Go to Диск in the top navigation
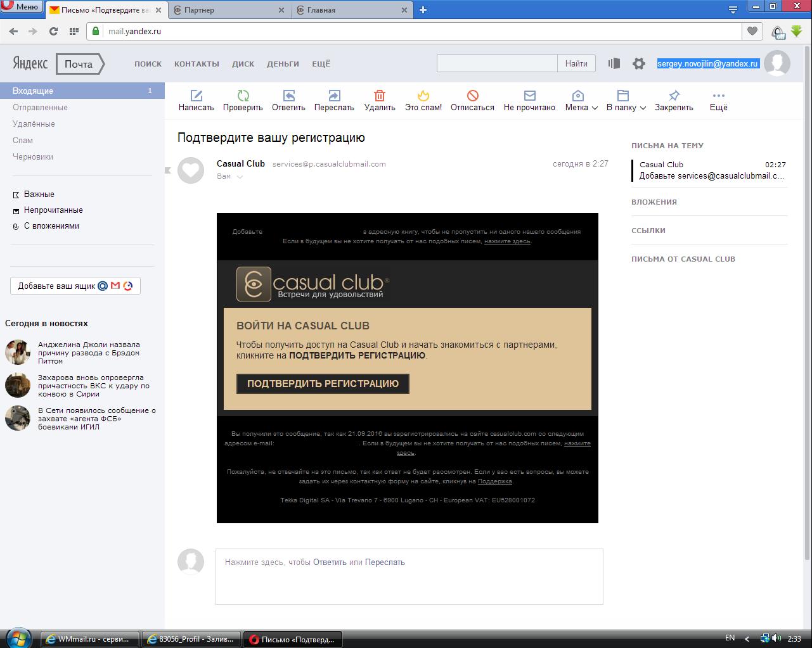This screenshot has height=648, width=812. (243, 64)
